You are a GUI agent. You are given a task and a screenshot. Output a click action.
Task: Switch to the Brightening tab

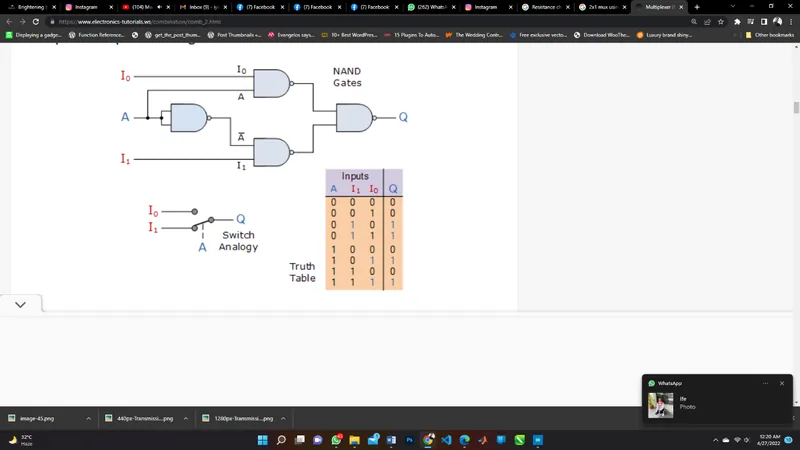[x=32, y=7]
